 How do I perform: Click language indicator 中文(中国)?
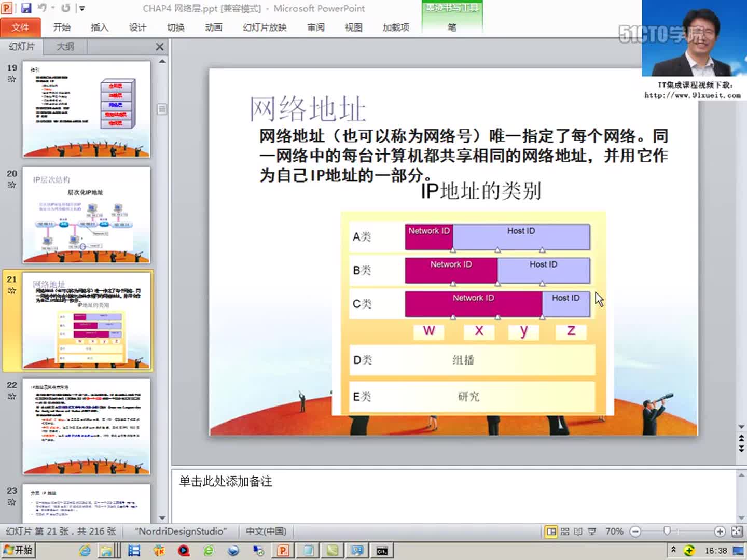266,531
